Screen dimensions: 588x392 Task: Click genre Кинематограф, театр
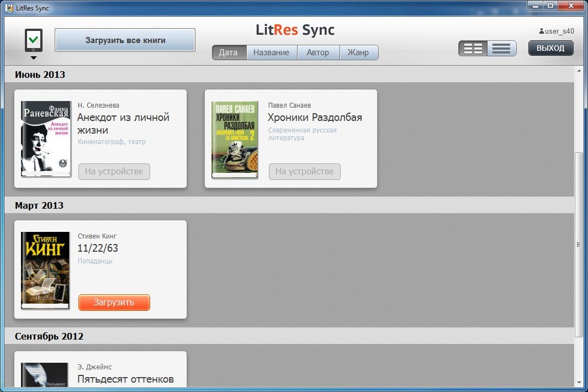(x=112, y=142)
